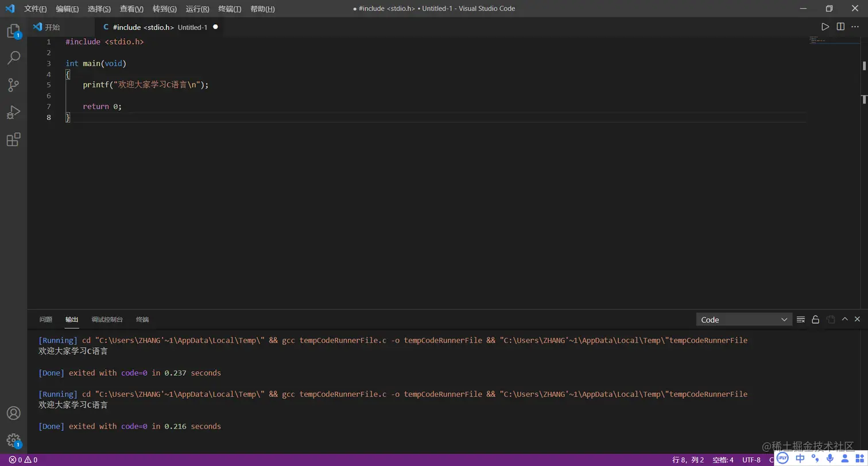
Task: Open the Search view icon
Action: (x=13, y=58)
